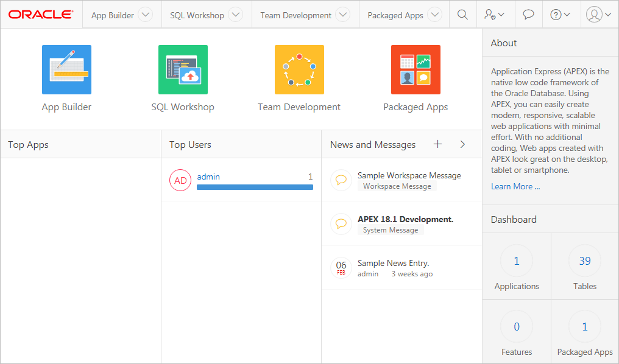Expand the App Builder menu arrow
This screenshot has height=364, width=619.
tap(145, 15)
